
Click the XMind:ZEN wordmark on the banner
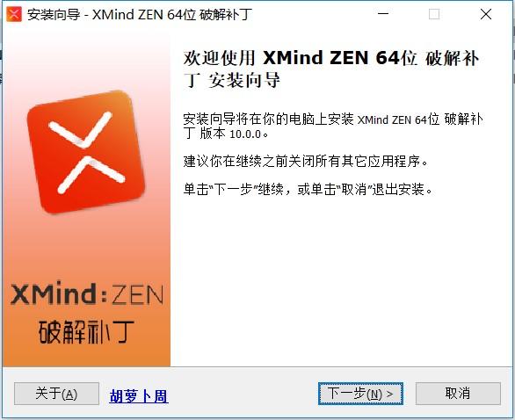pyautogui.click(x=87, y=293)
